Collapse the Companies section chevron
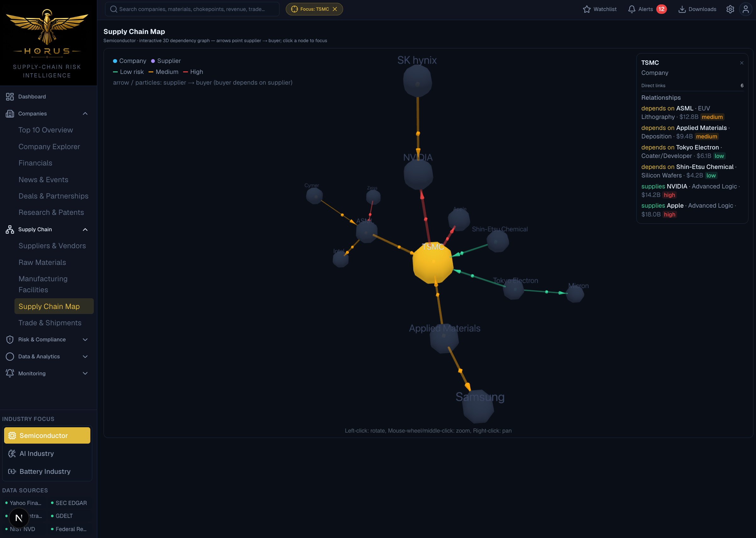This screenshot has height=538, width=756. pyautogui.click(x=85, y=114)
